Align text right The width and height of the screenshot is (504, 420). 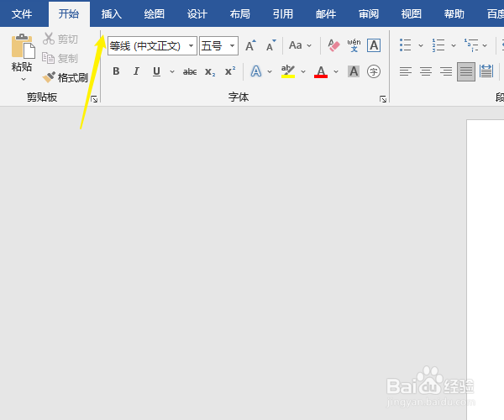point(446,71)
